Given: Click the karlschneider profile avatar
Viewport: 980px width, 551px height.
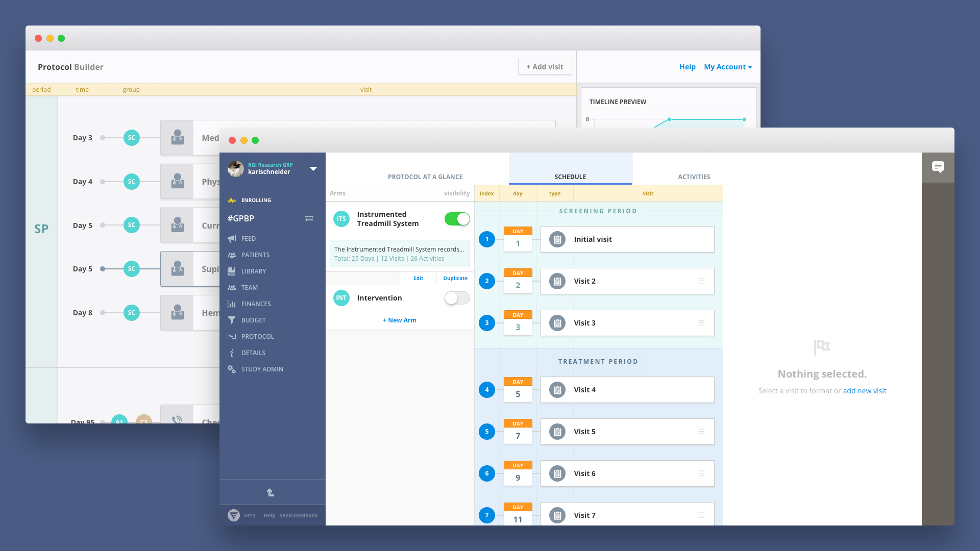Looking at the screenshot, I should pyautogui.click(x=235, y=169).
